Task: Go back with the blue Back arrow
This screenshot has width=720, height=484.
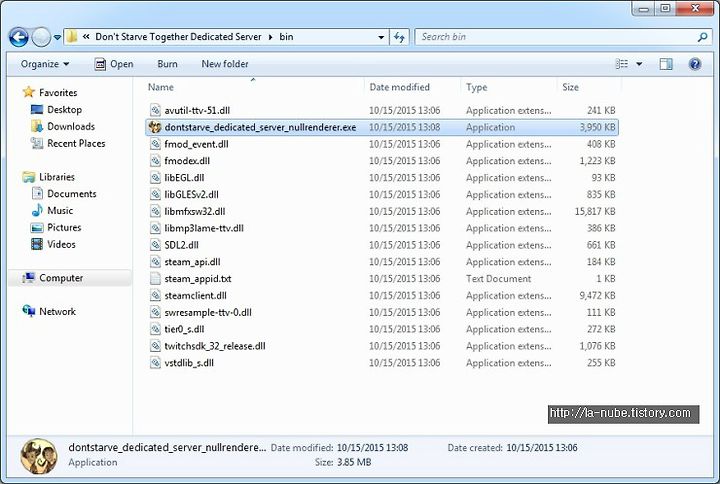Action: click(x=19, y=37)
